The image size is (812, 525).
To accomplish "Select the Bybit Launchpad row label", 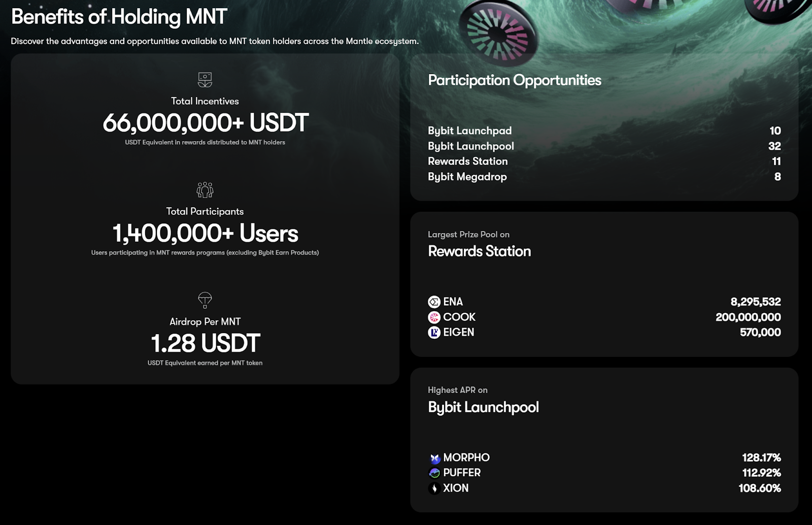I will pyautogui.click(x=469, y=131).
